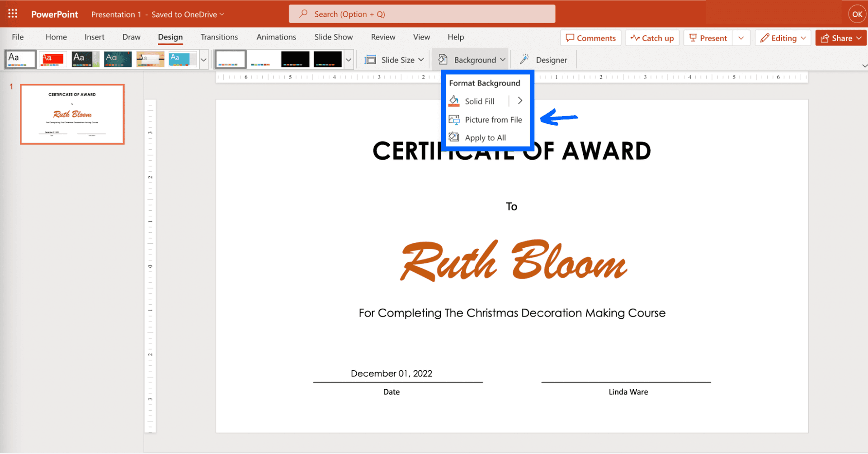Click the Catch up button
Viewport: 868px width, 454px height.
(x=652, y=38)
